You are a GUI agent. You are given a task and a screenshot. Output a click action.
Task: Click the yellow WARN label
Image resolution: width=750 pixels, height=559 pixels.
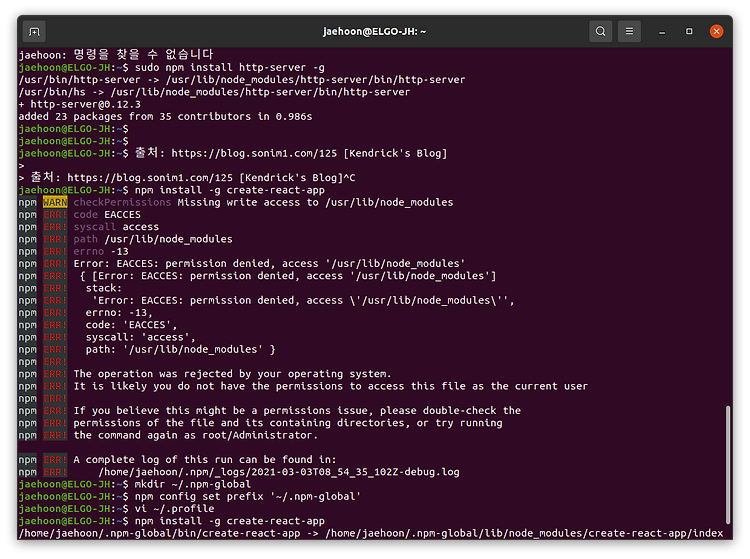[55, 202]
